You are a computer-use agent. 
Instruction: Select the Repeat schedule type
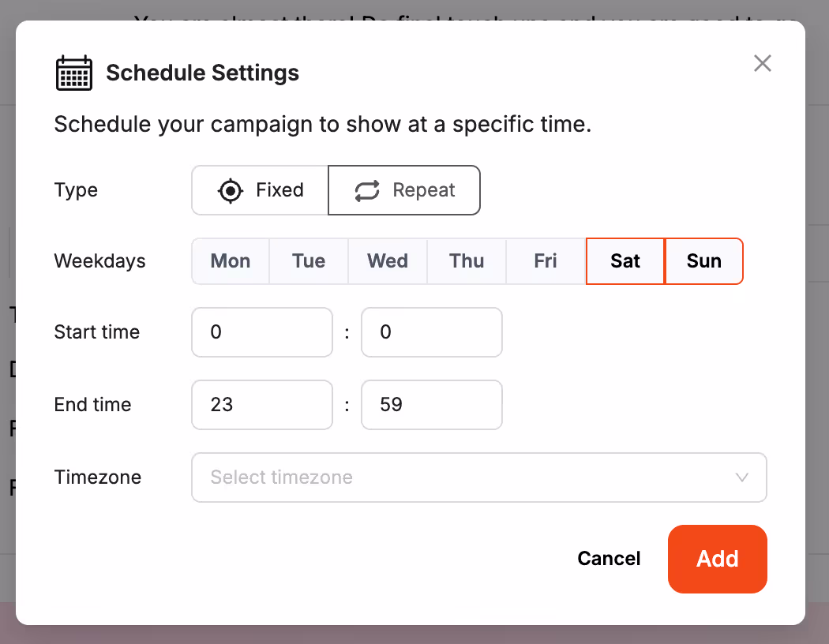(404, 190)
